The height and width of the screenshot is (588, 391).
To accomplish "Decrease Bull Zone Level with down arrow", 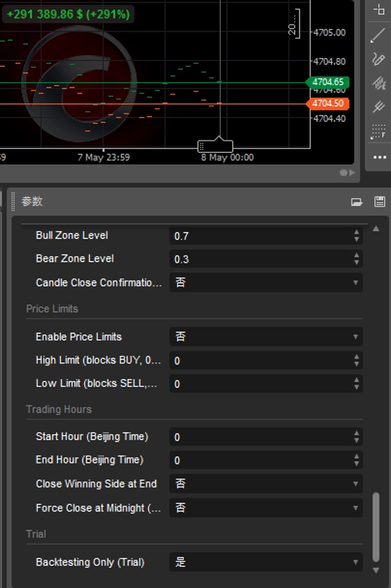I will coord(356,240).
